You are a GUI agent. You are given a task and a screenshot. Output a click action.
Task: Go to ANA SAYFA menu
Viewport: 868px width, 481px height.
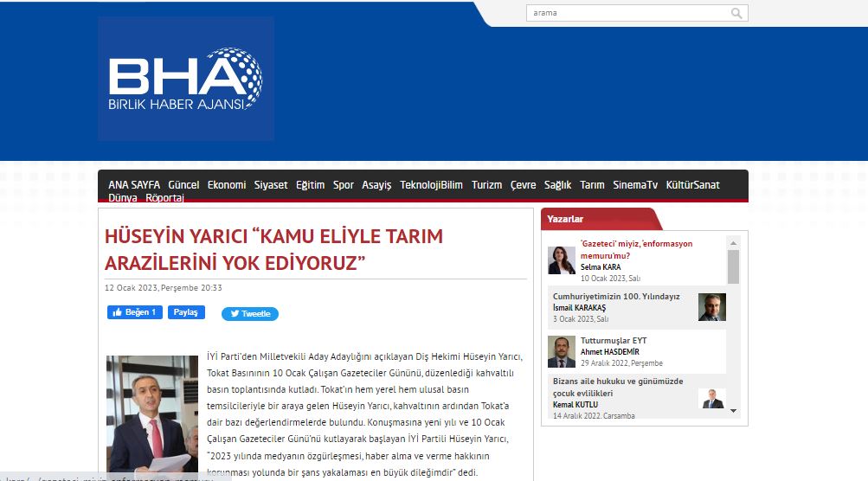pyautogui.click(x=134, y=185)
